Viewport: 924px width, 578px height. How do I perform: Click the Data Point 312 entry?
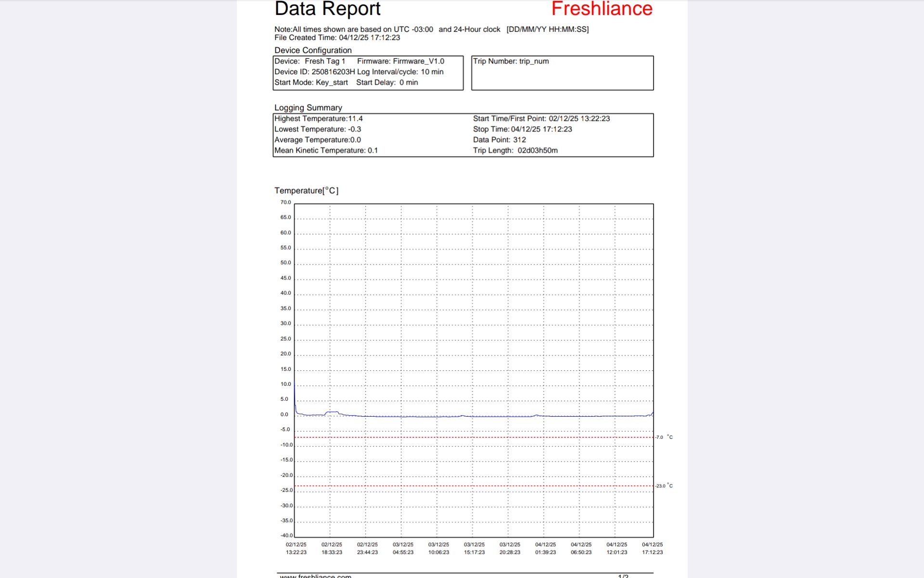point(499,140)
